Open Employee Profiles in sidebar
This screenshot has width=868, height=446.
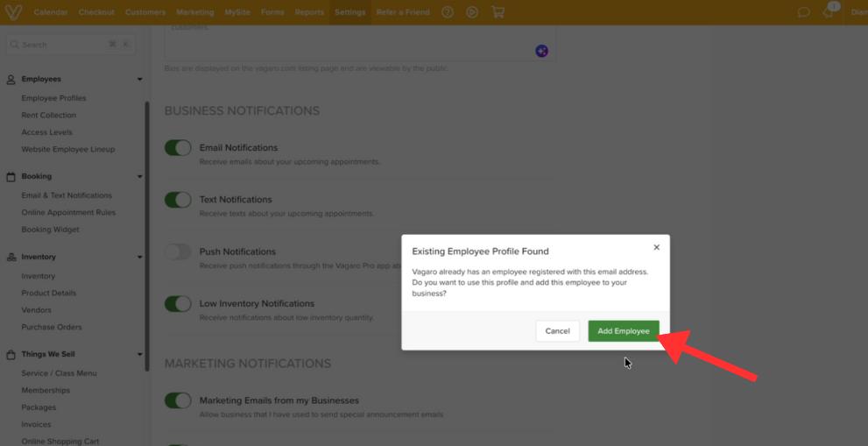pyautogui.click(x=53, y=98)
